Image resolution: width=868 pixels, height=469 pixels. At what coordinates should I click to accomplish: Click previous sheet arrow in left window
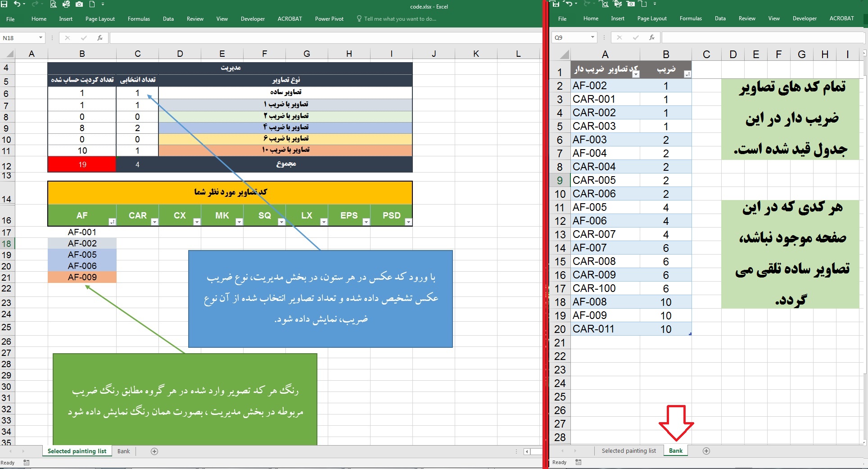(x=10, y=451)
